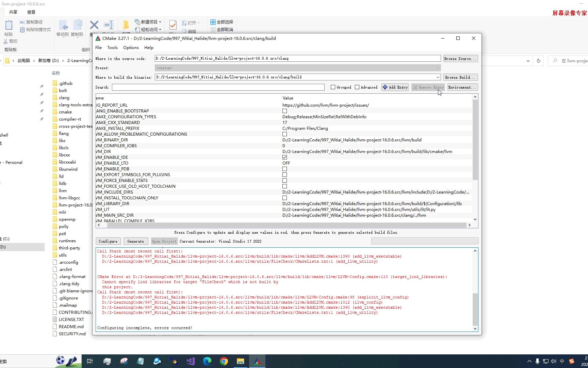Viewport: 588px width, 368px height.
Task: Open the build binaries path dropdown
Action: (x=438, y=77)
